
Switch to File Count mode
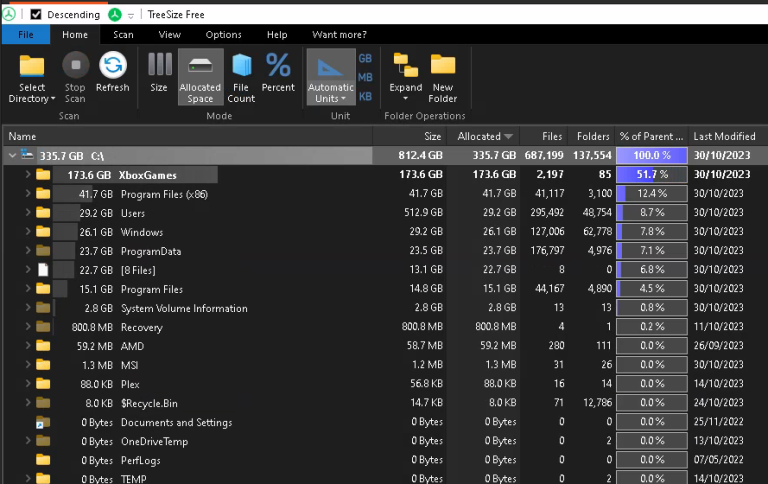(241, 77)
